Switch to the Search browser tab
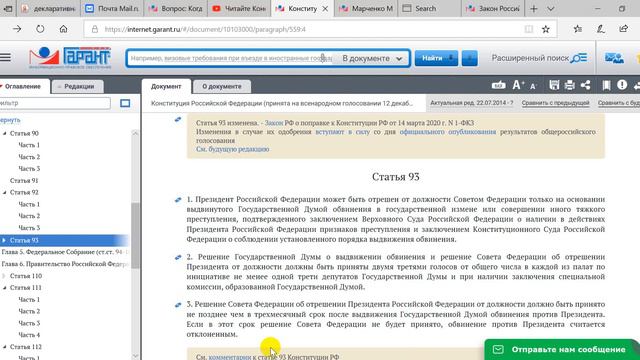This screenshot has height=360, width=640. tap(429, 9)
